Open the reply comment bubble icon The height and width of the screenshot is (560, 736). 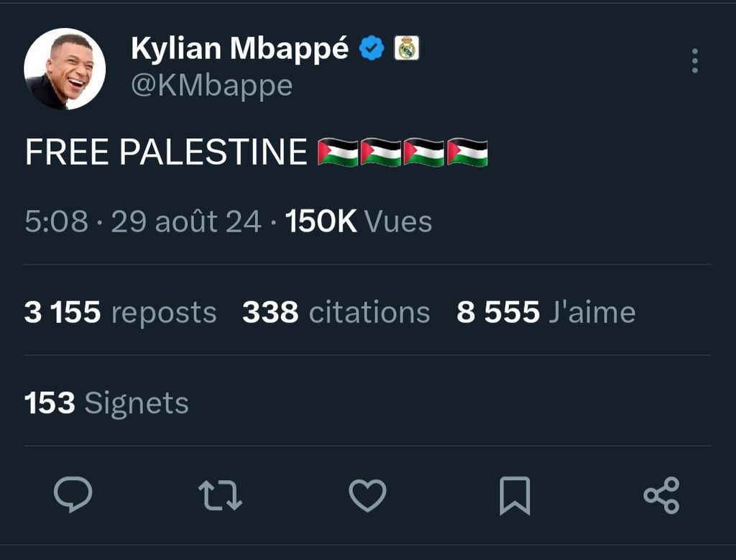click(x=73, y=495)
